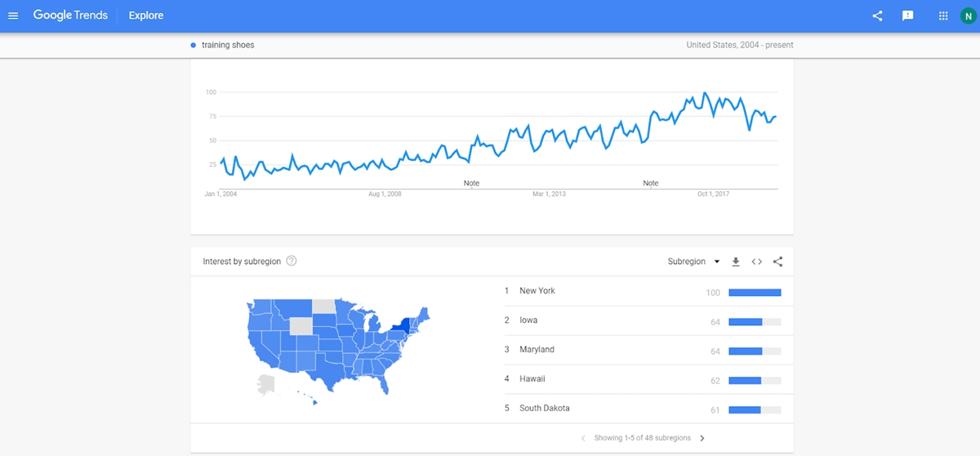
Task: Click the Google Trends logo
Action: coord(70,16)
